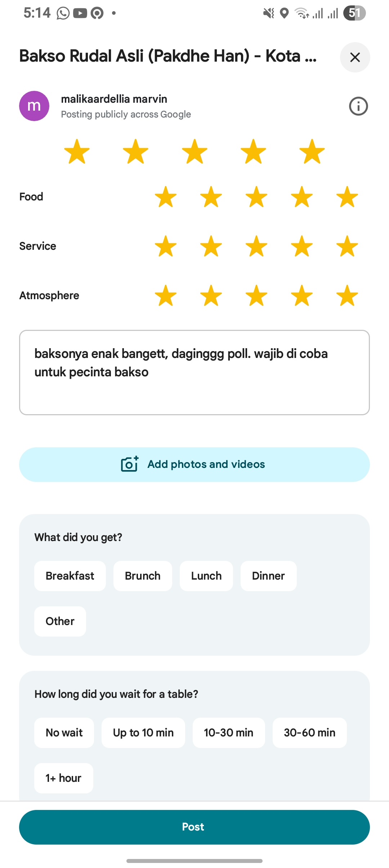This screenshot has height=868, width=389.
Task: Set overall rating to three stars
Action: (x=194, y=151)
